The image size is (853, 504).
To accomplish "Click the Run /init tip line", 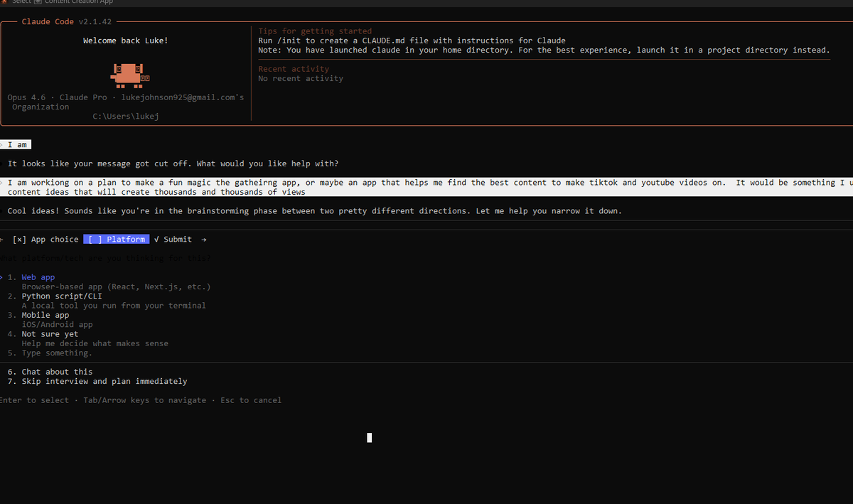I will point(412,41).
